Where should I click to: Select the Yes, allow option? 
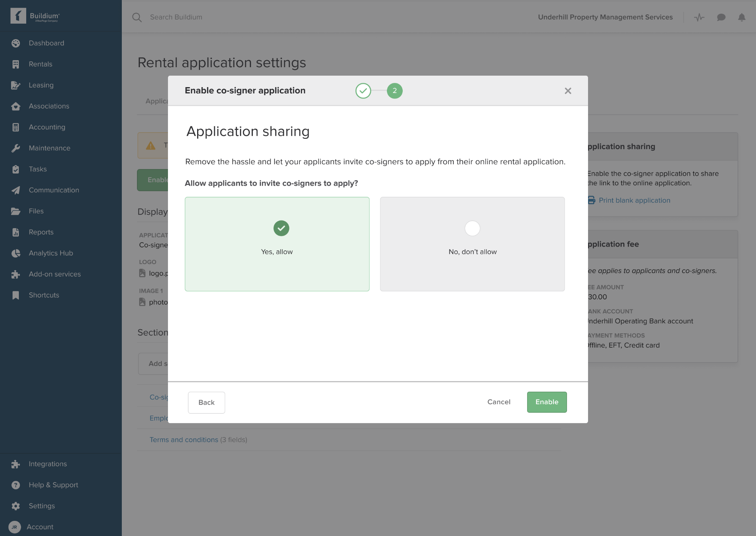(277, 244)
